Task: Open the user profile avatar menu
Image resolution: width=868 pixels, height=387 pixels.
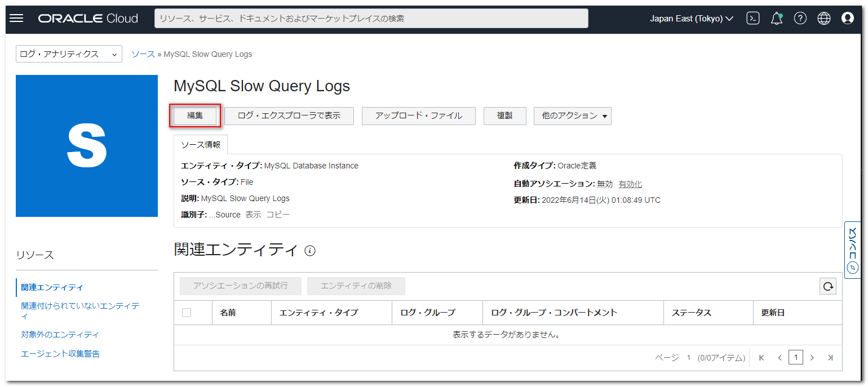Action: (x=848, y=19)
